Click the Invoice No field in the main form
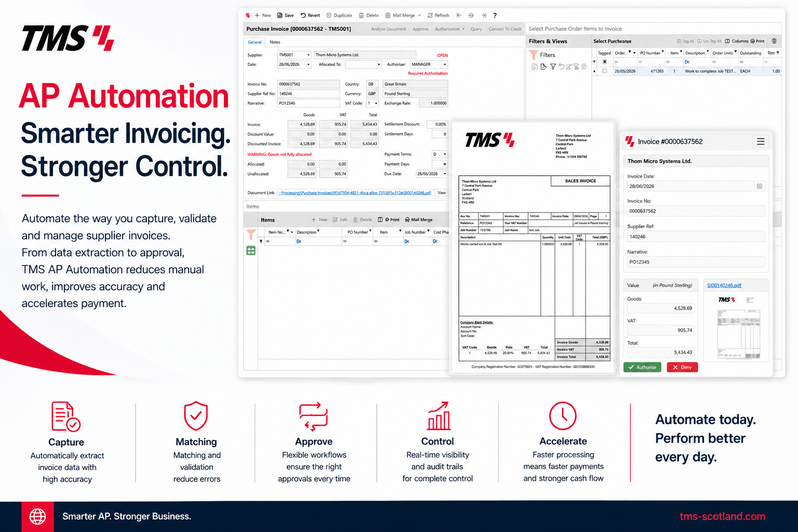This screenshot has height=532, width=798. point(309,84)
